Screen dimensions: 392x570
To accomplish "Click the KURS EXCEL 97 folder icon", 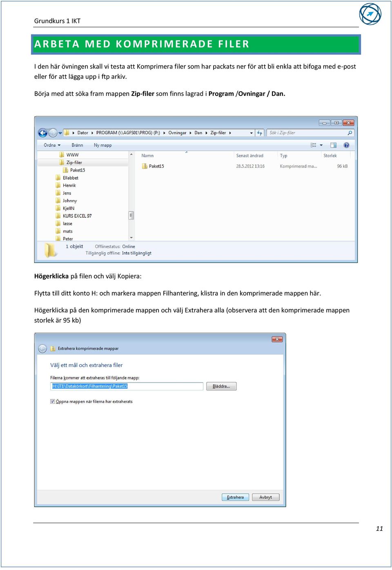I will pyautogui.click(x=58, y=216).
